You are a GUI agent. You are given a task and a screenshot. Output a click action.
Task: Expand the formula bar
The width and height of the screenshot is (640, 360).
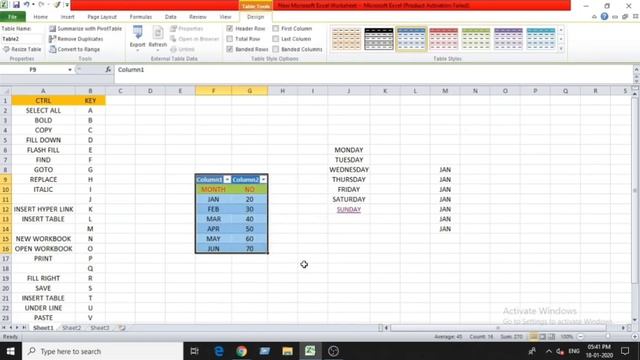(x=636, y=70)
